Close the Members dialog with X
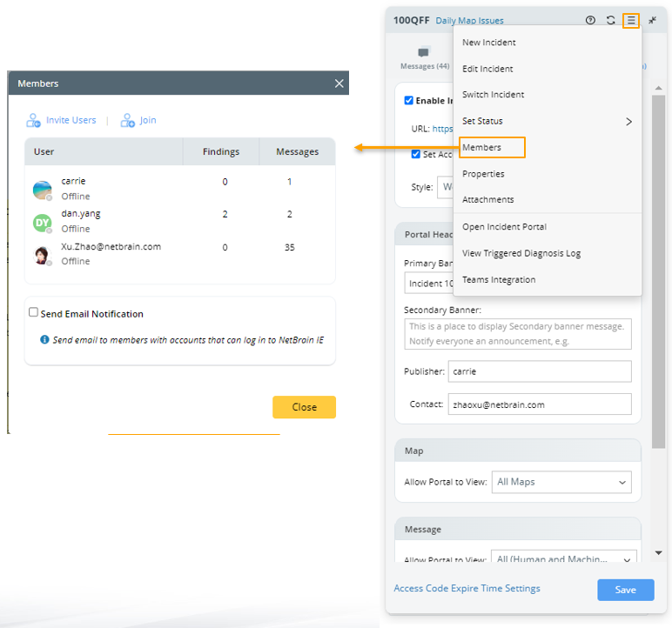Viewport: 672px width, 628px height. tap(339, 84)
